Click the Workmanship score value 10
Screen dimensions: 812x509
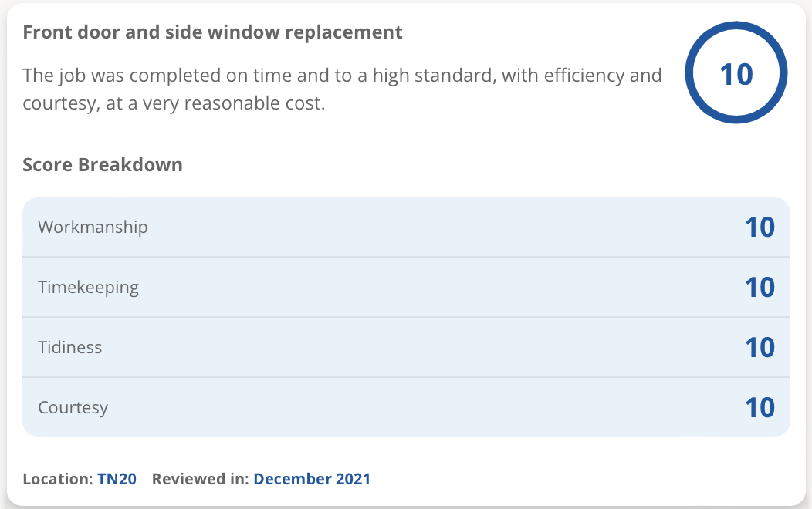coord(760,227)
